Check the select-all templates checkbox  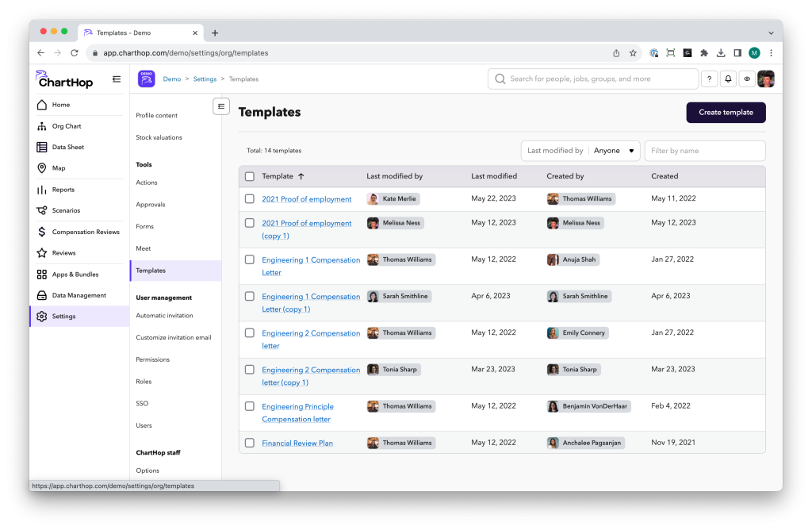click(x=250, y=176)
